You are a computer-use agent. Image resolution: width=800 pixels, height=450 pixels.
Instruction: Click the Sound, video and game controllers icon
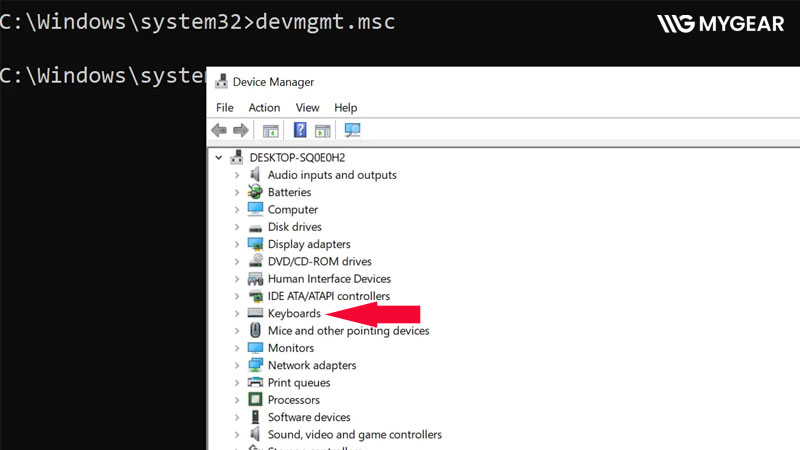click(255, 434)
